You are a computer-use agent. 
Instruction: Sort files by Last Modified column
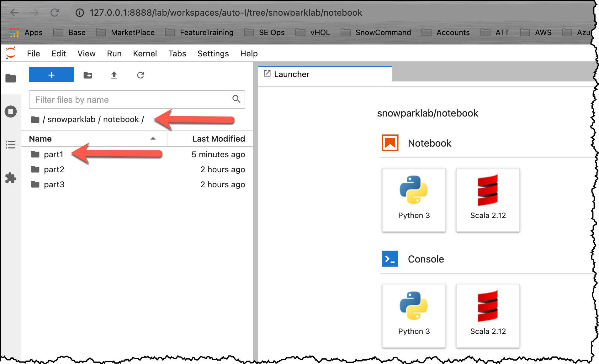pyautogui.click(x=210, y=139)
